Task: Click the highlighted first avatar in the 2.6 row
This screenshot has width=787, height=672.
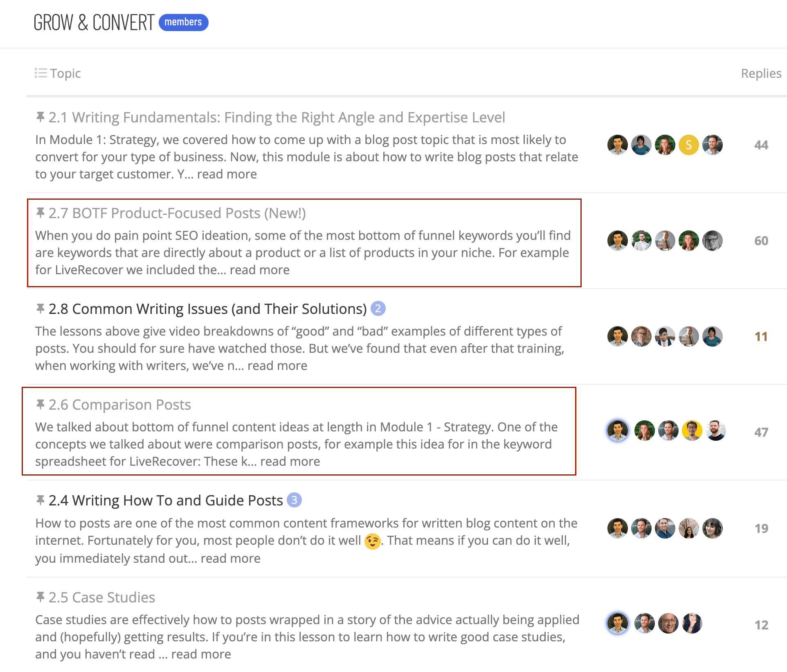Action: (x=618, y=431)
